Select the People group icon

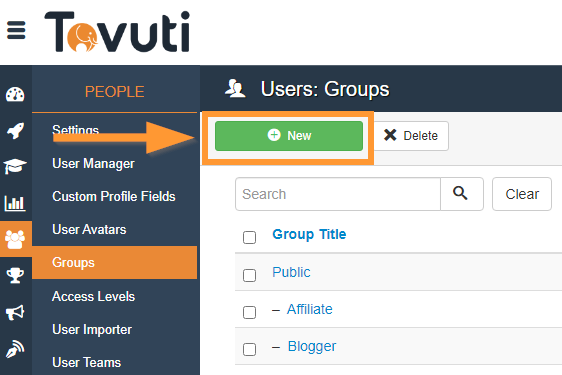tap(15, 239)
